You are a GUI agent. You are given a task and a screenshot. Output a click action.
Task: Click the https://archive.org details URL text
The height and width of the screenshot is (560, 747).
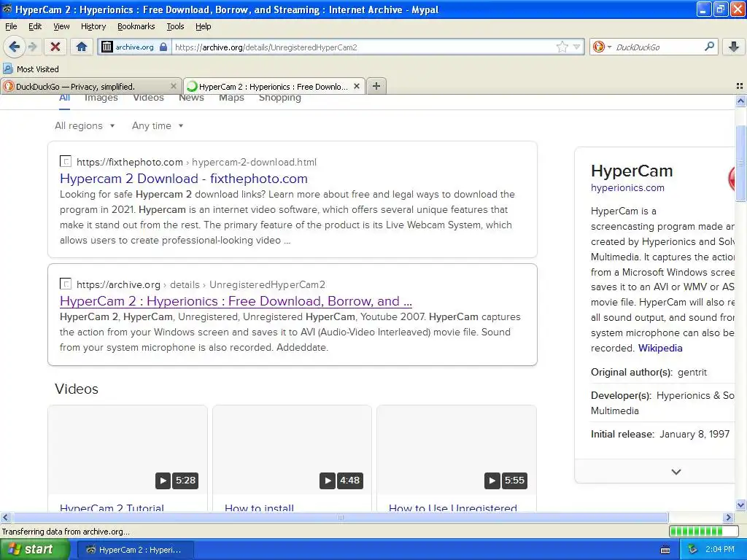tap(201, 284)
